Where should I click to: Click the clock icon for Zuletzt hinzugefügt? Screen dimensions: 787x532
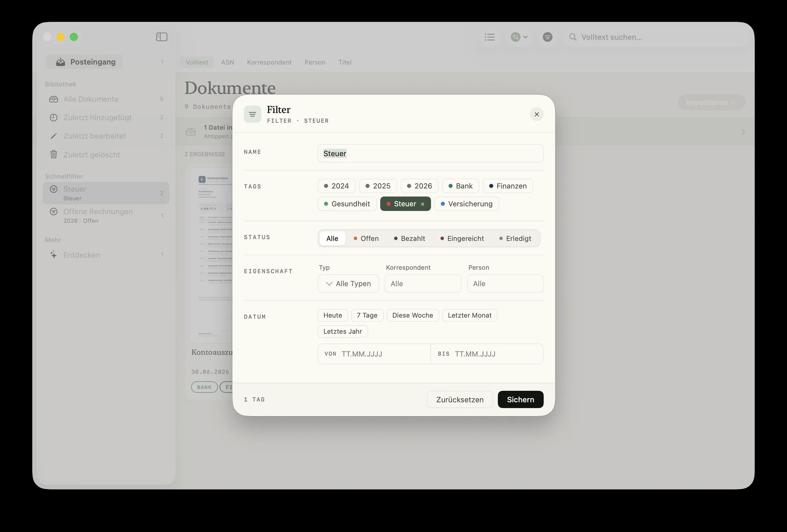pos(54,117)
